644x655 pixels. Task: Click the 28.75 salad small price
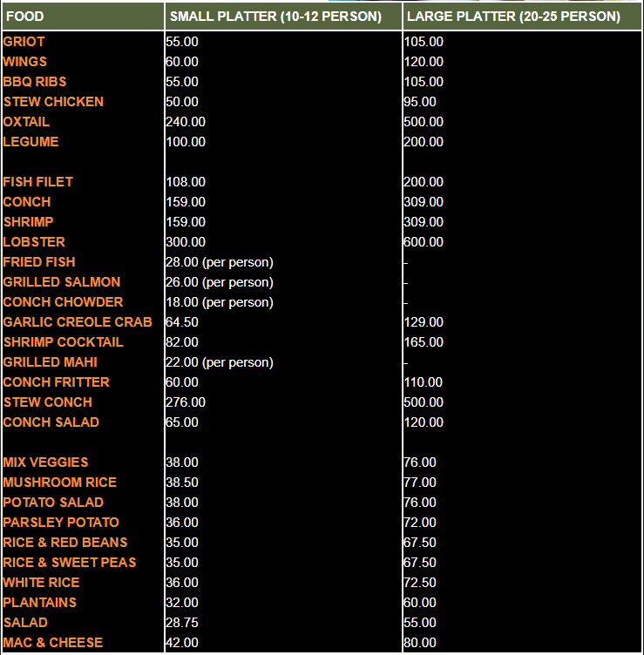point(182,623)
